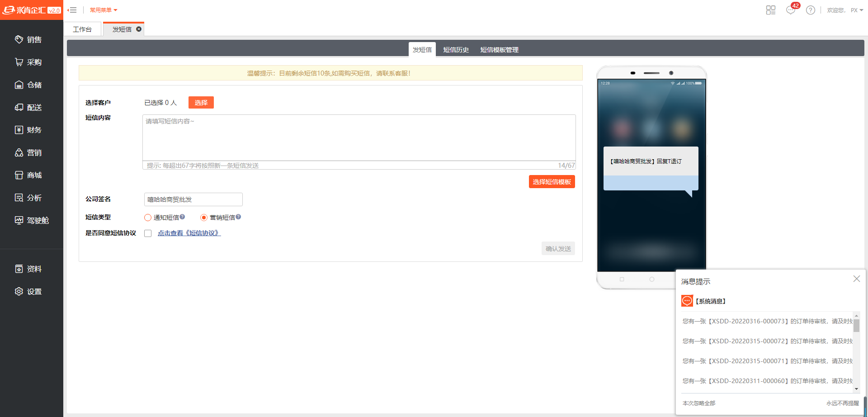Open the 仓储 warehouse icon
The height and width of the screenshot is (417, 868).
click(19, 85)
